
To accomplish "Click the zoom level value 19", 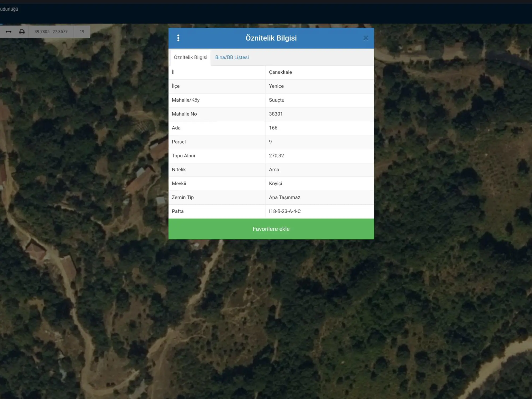I will [82, 32].
